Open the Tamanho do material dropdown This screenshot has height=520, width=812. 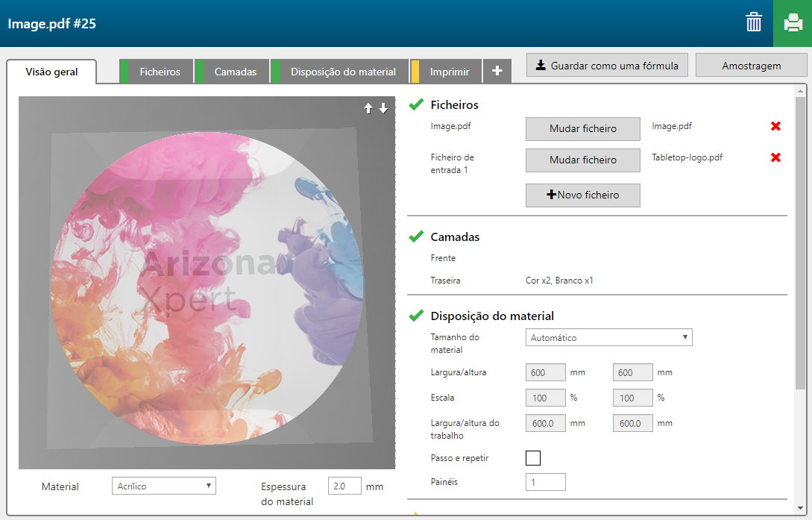pyautogui.click(x=608, y=337)
